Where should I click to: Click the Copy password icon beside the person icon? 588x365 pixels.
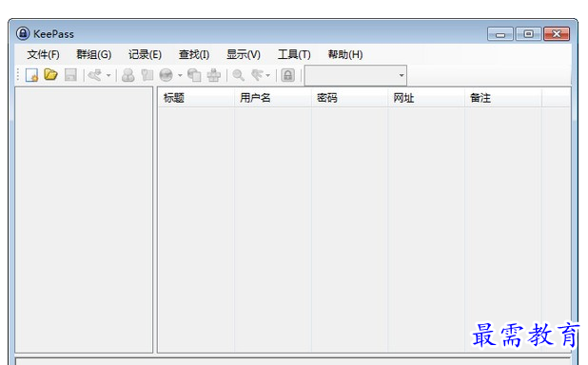147,75
